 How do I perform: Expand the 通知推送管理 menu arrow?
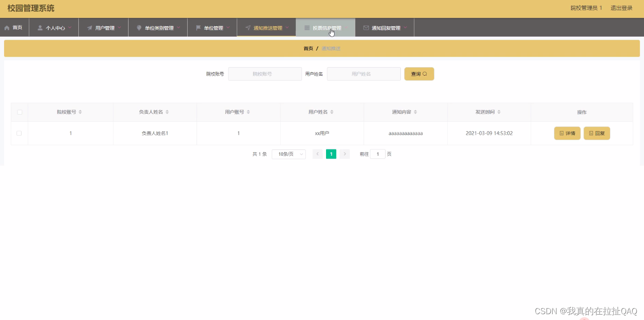click(x=287, y=27)
